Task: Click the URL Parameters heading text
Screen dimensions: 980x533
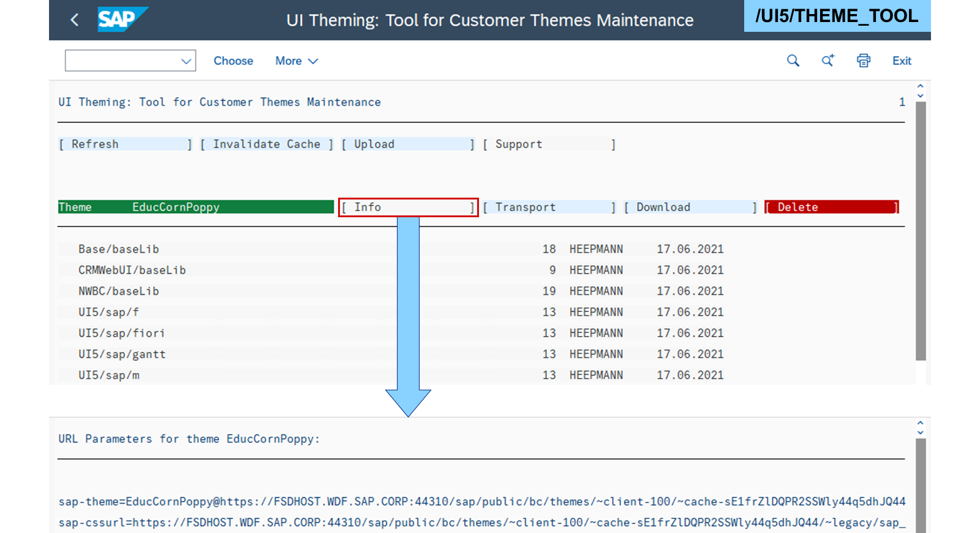Action: point(189,439)
